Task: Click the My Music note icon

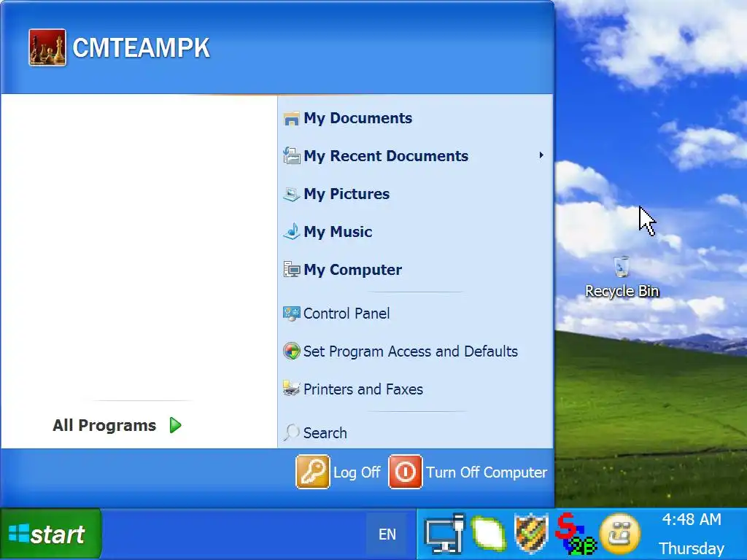Action: point(291,231)
